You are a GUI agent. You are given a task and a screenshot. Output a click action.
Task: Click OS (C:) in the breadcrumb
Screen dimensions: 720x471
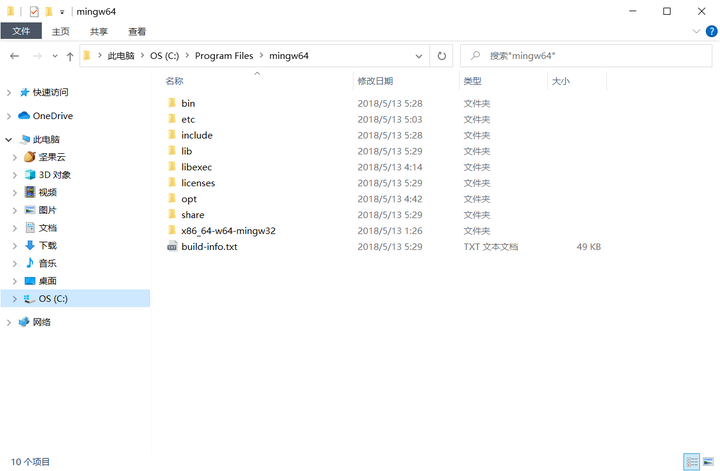click(164, 56)
